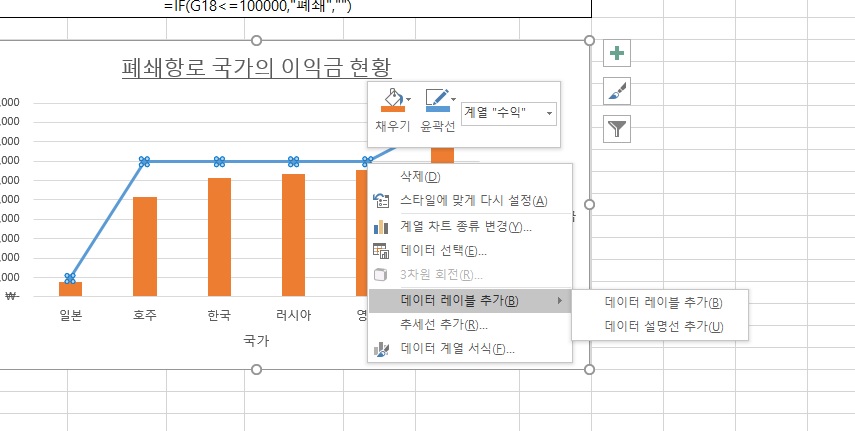
Task: Click the 데이터 계열 서식 icon
Action: point(380,349)
